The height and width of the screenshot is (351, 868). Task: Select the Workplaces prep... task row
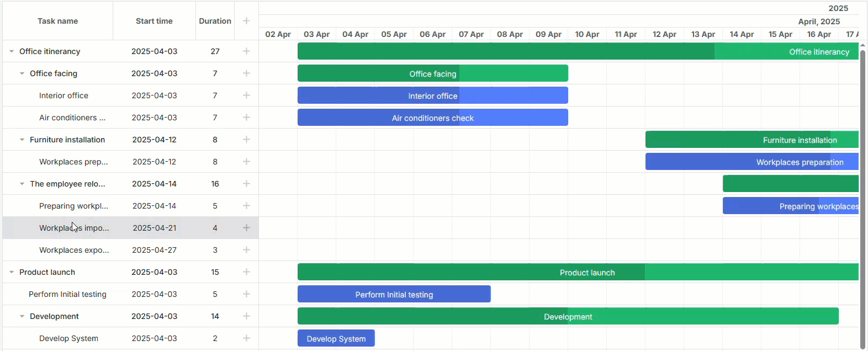(130, 162)
